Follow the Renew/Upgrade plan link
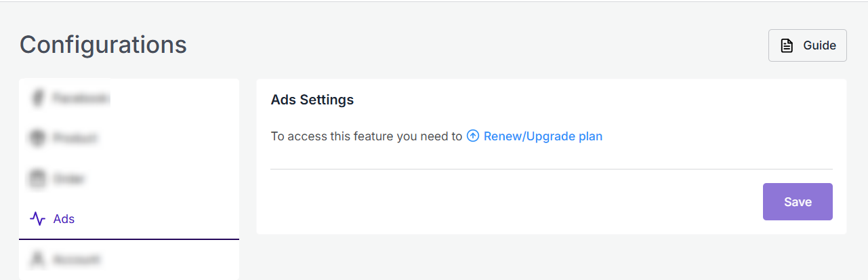Image resolution: width=868 pixels, height=280 pixels. [543, 136]
